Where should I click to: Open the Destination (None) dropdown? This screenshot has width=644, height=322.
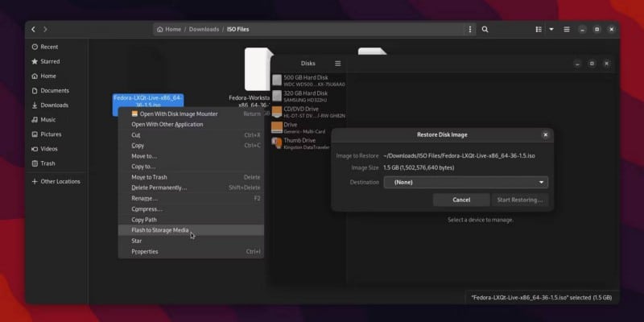point(466,183)
